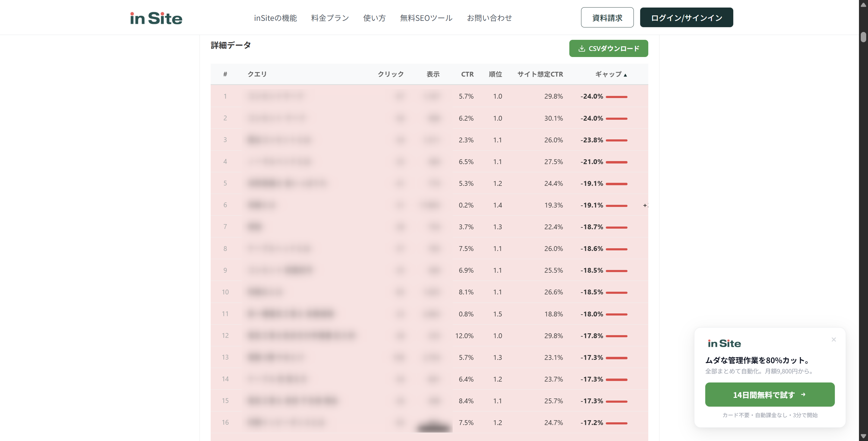Screen dimensions: 868x441
Task: Click the scrollbar down arrow
Action: [863, 436]
